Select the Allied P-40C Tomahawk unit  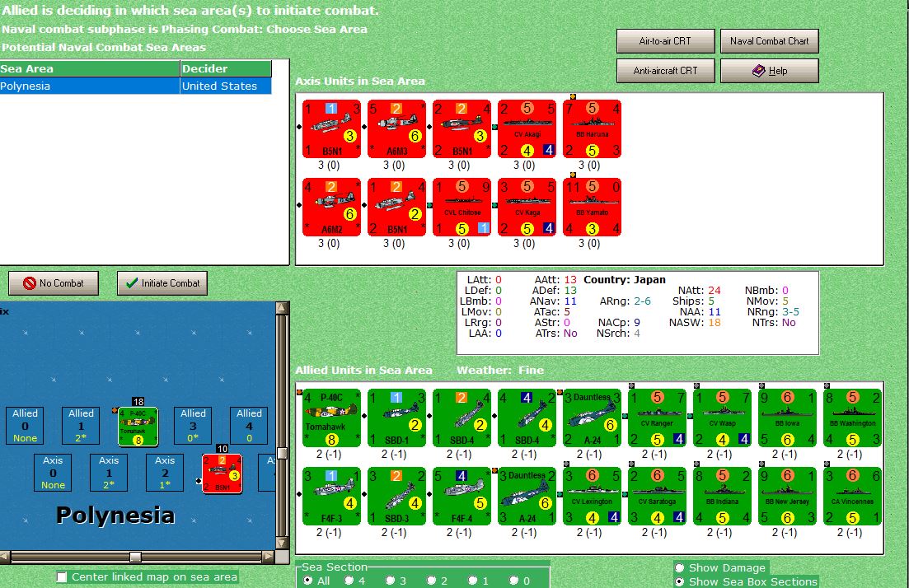tap(331, 418)
